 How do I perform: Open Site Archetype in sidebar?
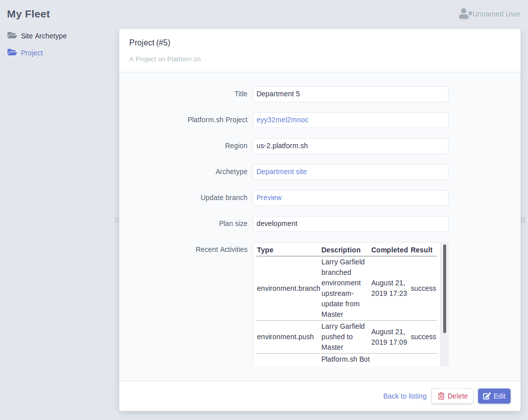coord(44,36)
